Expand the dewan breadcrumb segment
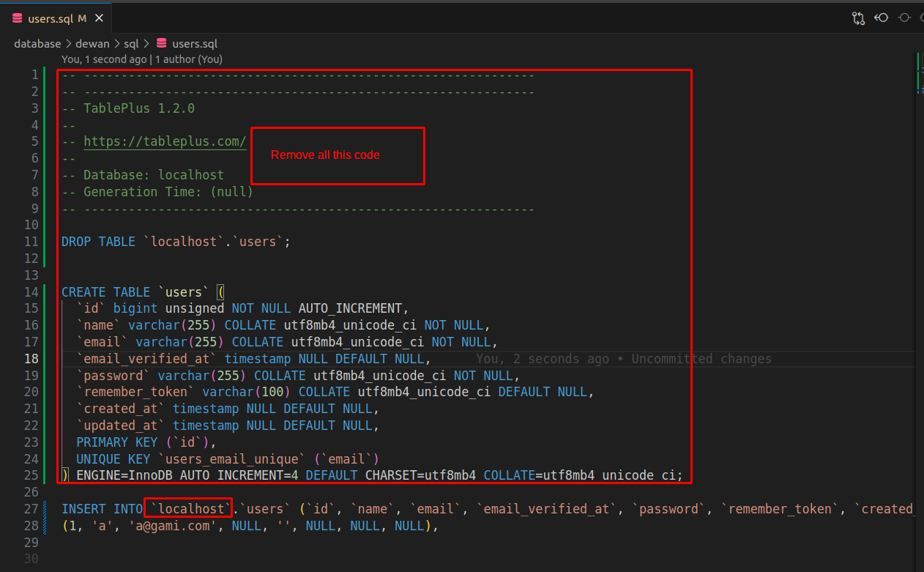Screen dimensions: 924x572 (92, 44)
